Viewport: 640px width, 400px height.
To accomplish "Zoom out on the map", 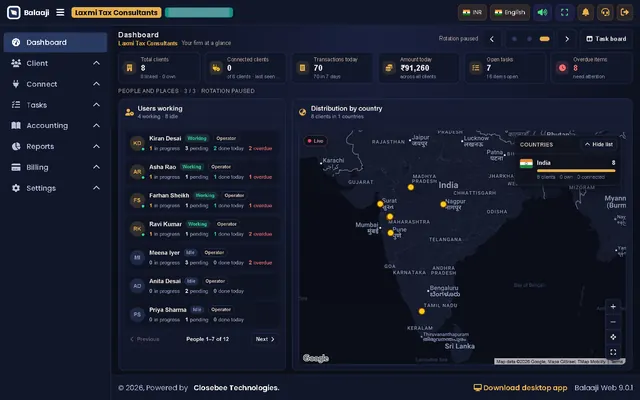I will [x=613, y=322].
